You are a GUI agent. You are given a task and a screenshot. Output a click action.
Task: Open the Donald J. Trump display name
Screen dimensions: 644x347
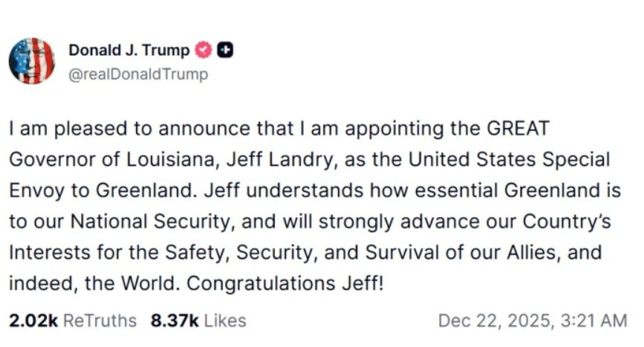pyautogui.click(x=129, y=50)
